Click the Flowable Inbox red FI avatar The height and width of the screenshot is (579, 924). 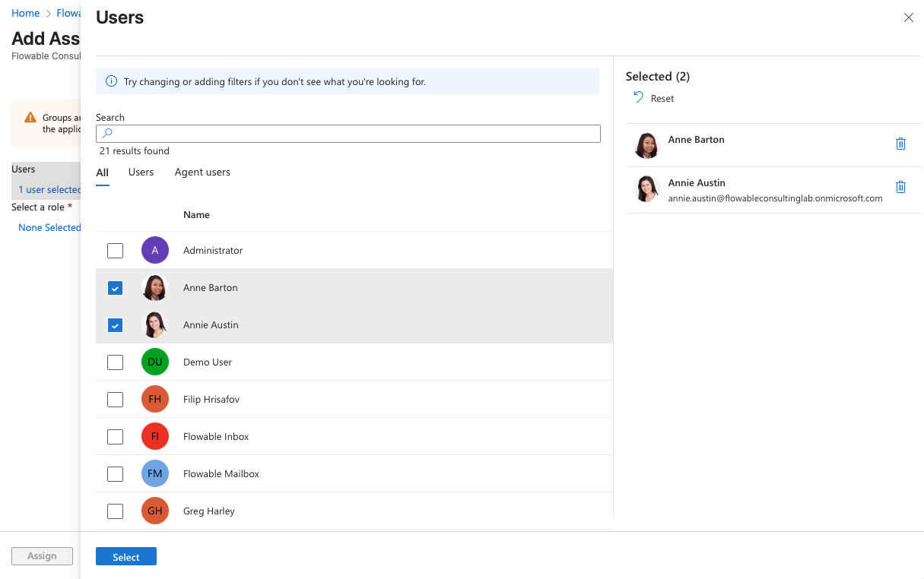click(155, 436)
